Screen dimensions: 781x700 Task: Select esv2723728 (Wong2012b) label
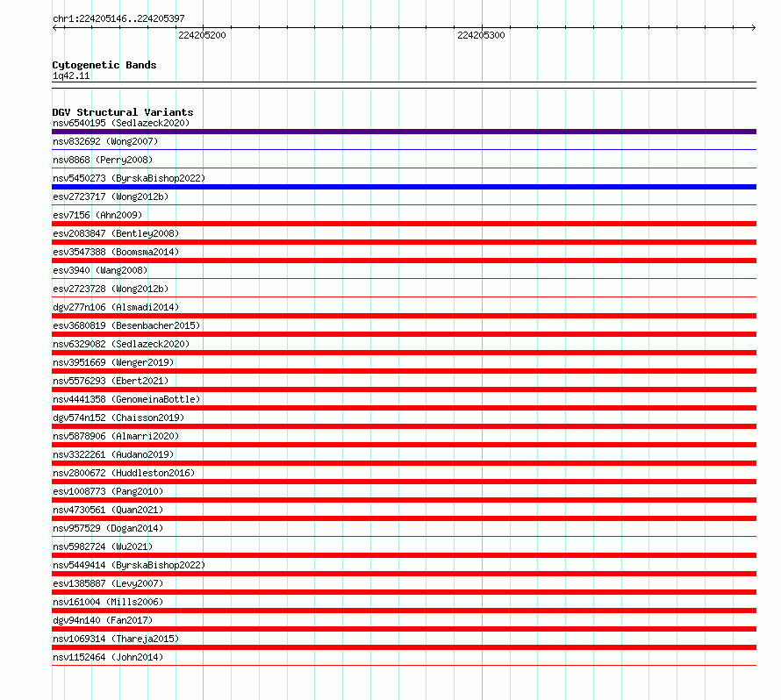pyautogui.click(x=111, y=289)
